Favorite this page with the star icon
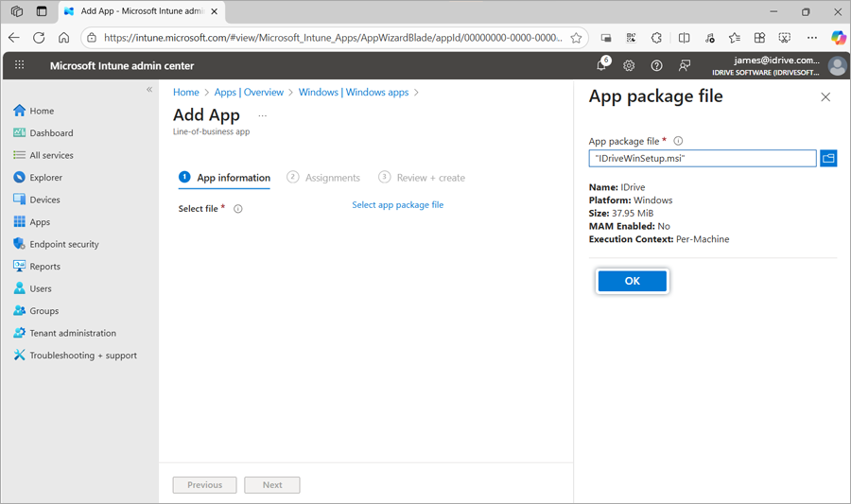The image size is (851, 504). click(576, 38)
